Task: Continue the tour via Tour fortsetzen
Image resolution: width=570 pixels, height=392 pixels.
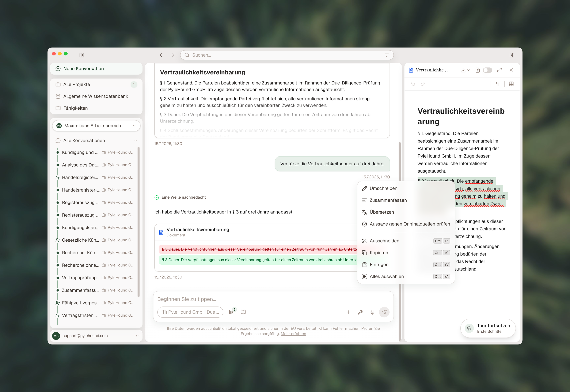Action: 488,328
